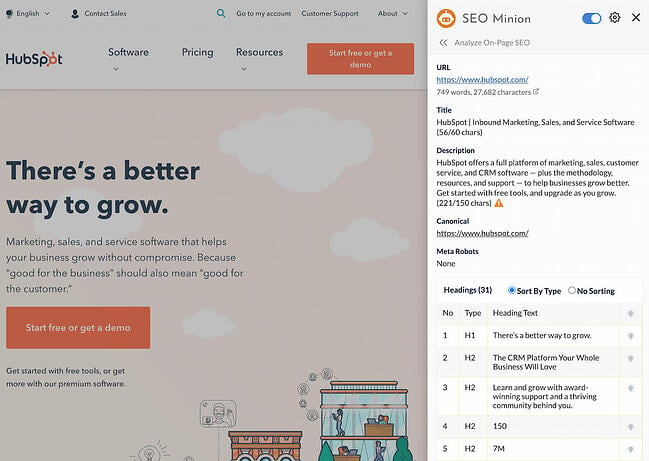Image resolution: width=649 pixels, height=461 pixels.
Task: Click the HubSpot logo
Action: tap(34, 59)
